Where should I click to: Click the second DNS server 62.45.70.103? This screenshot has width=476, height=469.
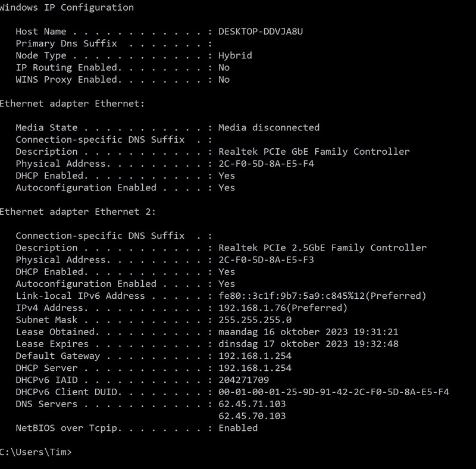(x=252, y=416)
